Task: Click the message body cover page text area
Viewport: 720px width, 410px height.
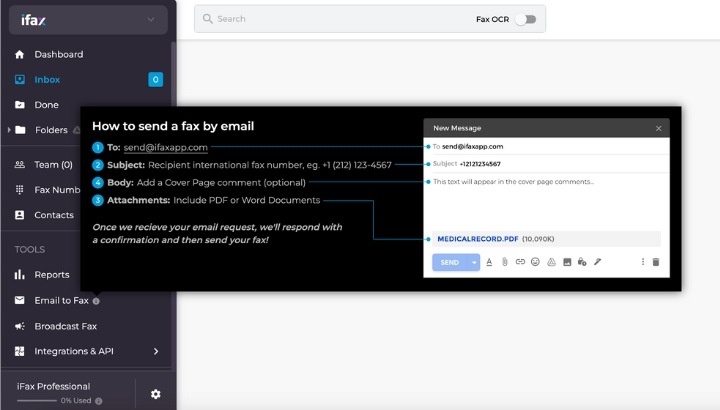Action: pyautogui.click(x=546, y=202)
